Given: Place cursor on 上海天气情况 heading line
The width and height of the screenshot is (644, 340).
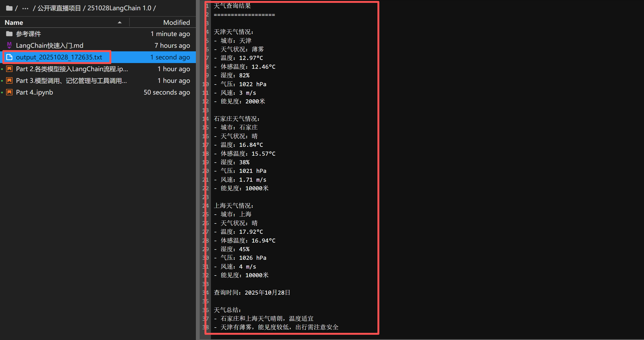Looking at the screenshot, I should pos(234,206).
